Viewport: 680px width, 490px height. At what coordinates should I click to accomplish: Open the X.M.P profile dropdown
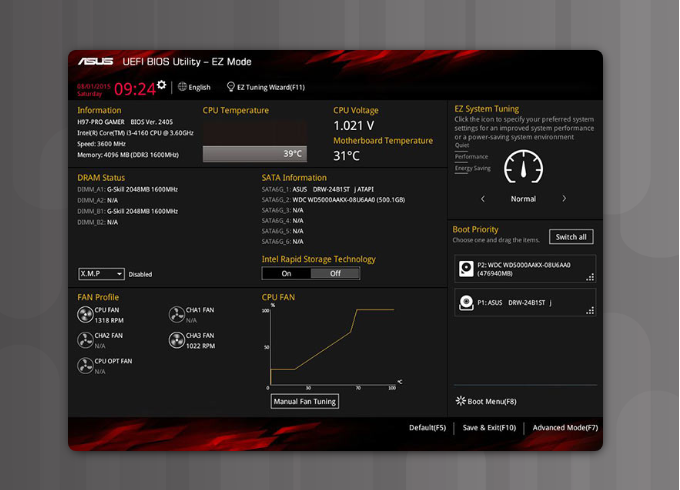[x=101, y=274]
